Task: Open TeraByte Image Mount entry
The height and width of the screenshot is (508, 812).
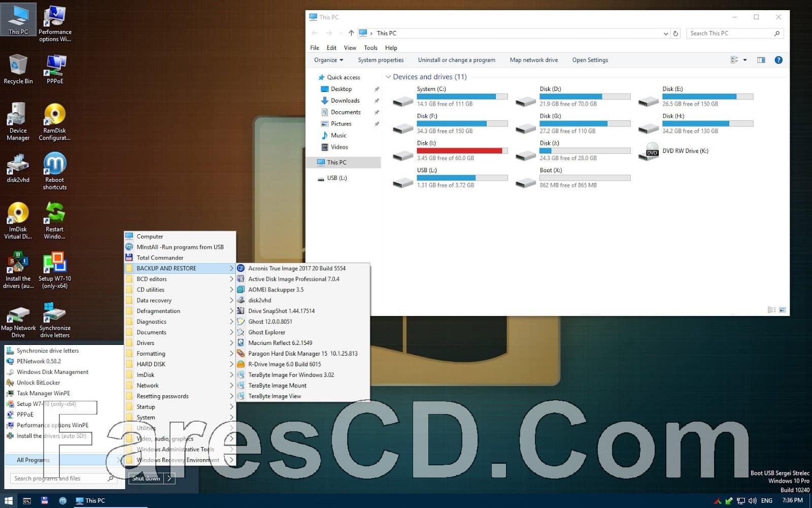Action: click(x=303, y=386)
